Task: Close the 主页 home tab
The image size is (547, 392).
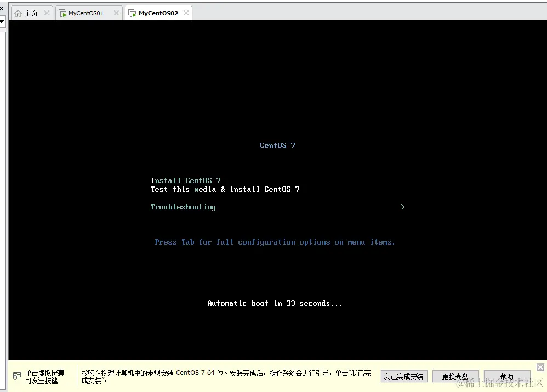Action: point(47,13)
